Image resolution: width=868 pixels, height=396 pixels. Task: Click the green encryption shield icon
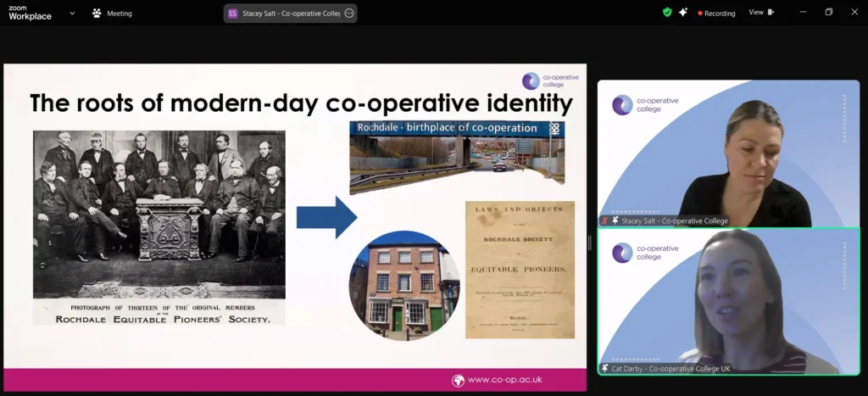point(667,13)
